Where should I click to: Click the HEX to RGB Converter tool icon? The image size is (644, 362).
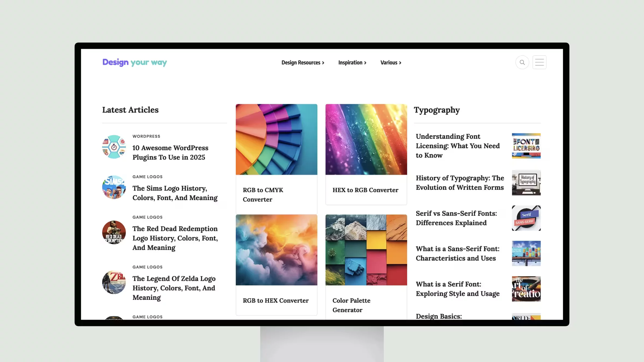point(366,139)
